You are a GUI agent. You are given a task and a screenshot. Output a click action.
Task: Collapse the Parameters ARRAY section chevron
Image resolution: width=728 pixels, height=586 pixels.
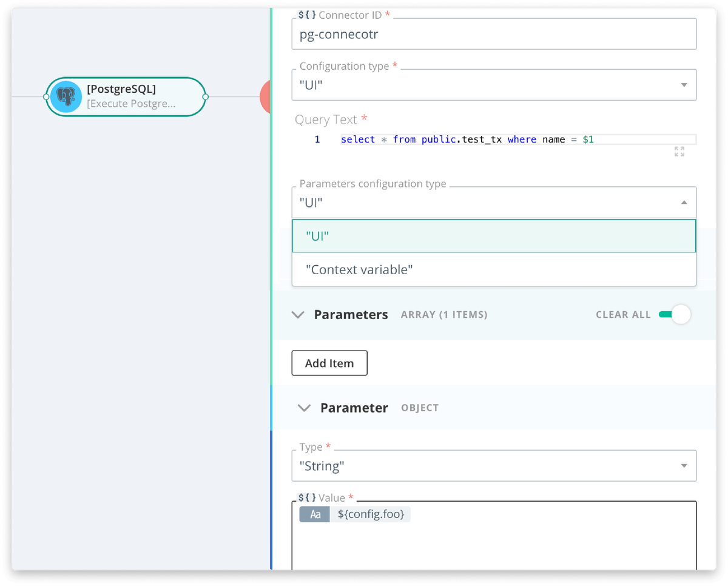(298, 314)
